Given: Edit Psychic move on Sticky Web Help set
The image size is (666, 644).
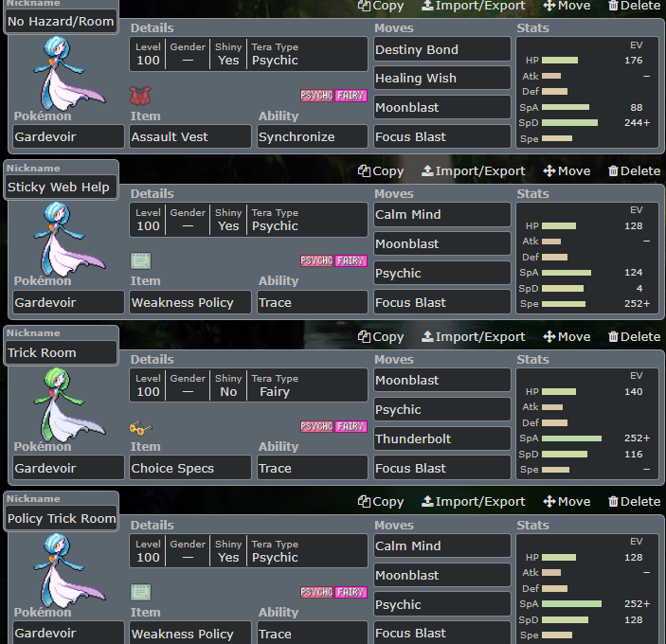Looking at the screenshot, I should [x=442, y=273].
